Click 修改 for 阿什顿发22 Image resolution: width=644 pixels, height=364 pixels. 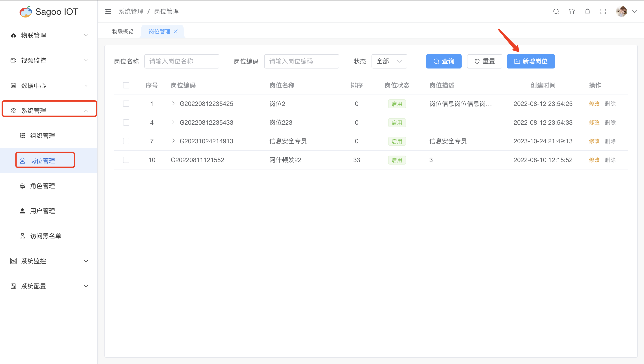594,160
